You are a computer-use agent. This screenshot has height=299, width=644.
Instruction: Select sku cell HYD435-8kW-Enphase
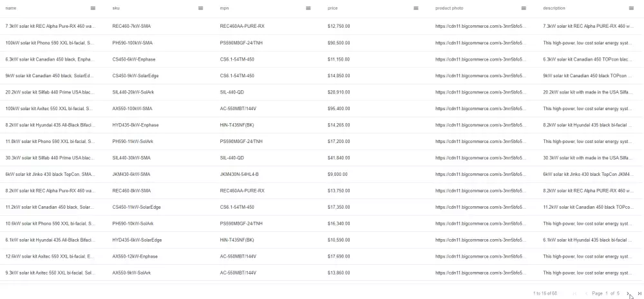(135, 125)
